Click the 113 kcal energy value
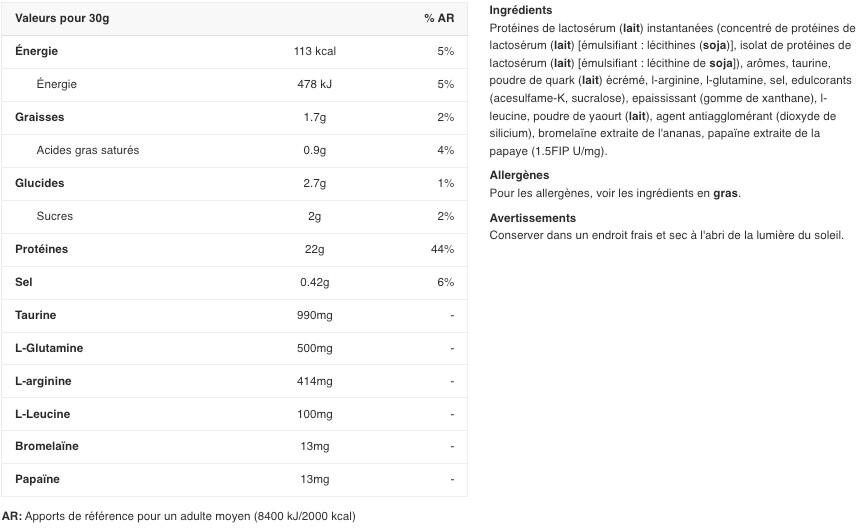The image size is (866, 531). [314, 51]
